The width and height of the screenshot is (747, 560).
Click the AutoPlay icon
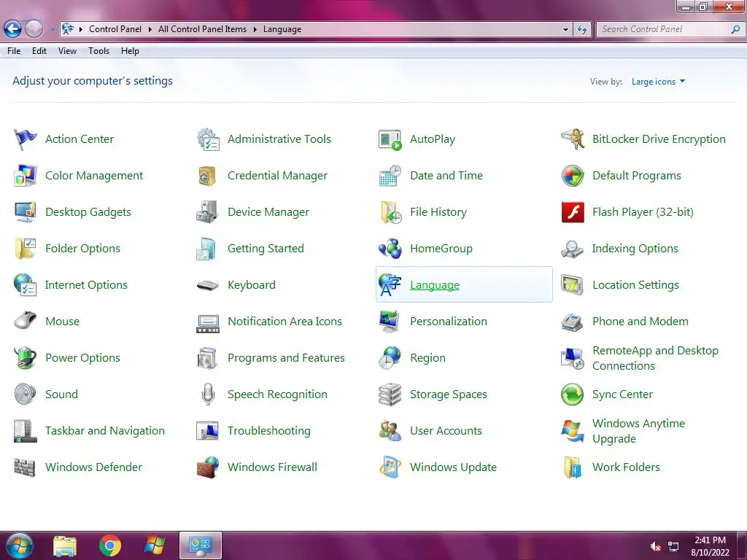pyautogui.click(x=390, y=139)
